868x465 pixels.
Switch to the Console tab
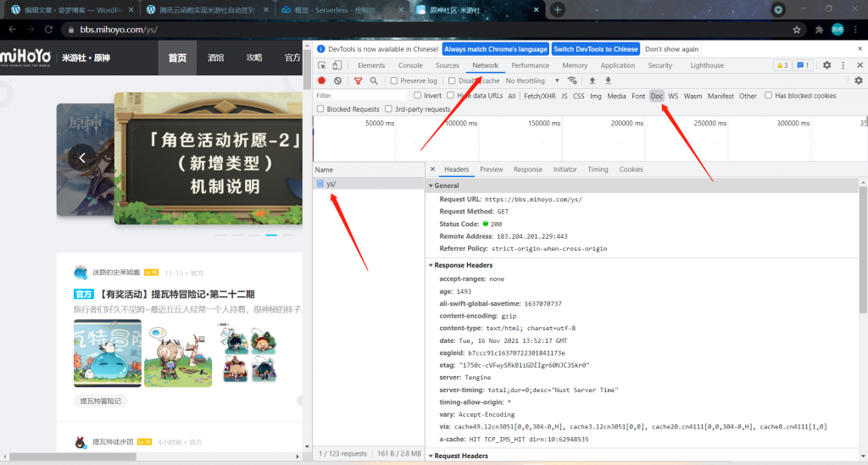410,65
